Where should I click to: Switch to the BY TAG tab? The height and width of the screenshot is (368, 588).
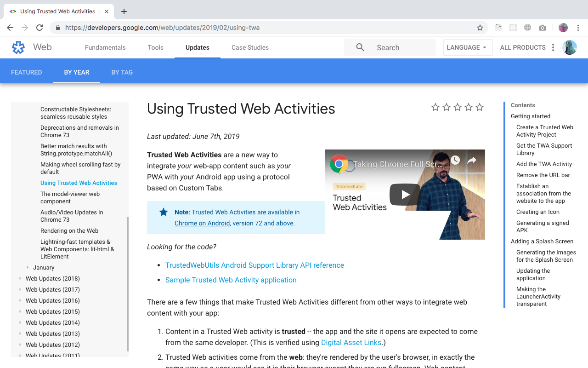coord(122,72)
